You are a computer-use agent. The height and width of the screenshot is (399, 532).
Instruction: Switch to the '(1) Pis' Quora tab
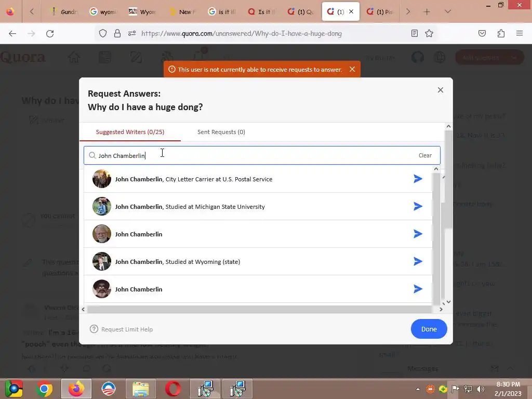tap(380, 12)
